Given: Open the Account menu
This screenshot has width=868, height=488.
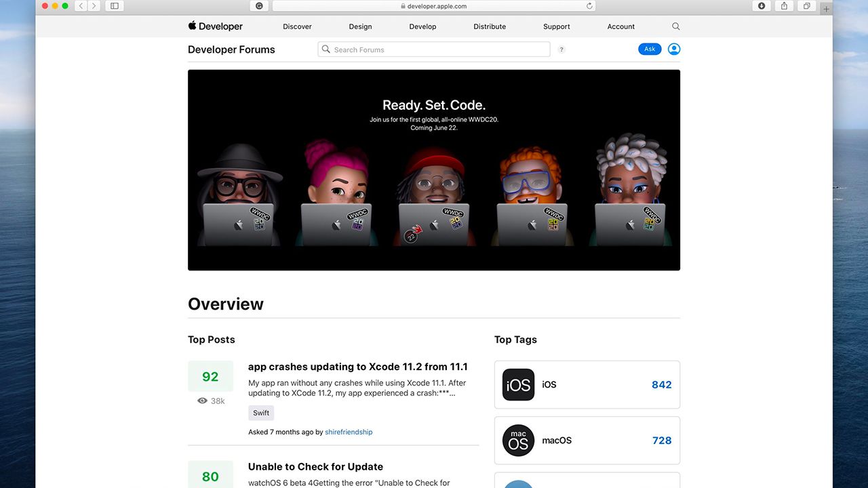Looking at the screenshot, I should (x=620, y=26).
